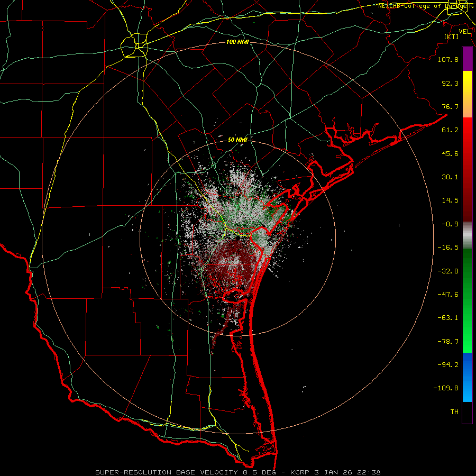Click the [KT] units label

[452, 36]
